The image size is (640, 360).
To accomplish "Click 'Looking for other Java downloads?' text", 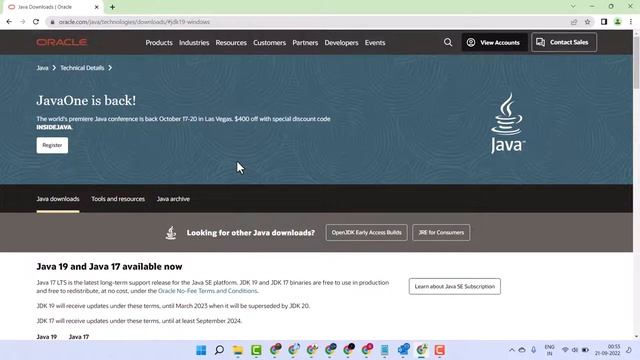I will pos(251,233).
